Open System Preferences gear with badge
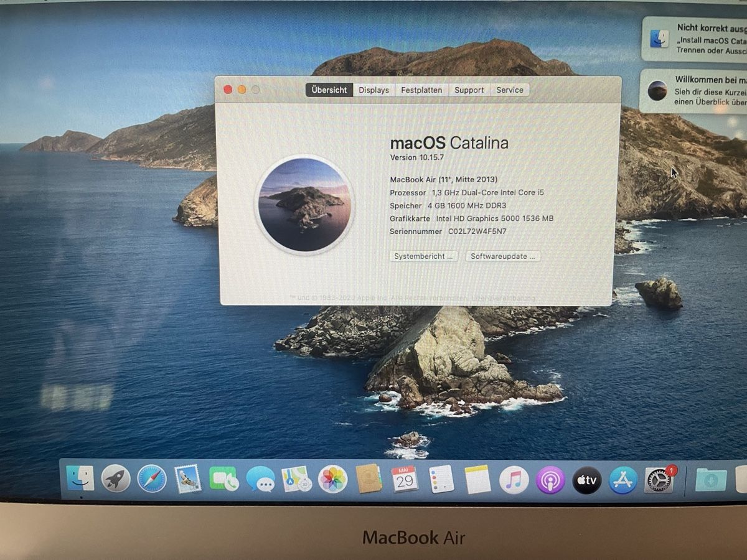This screenshot has height=560, width=747. 659,480
